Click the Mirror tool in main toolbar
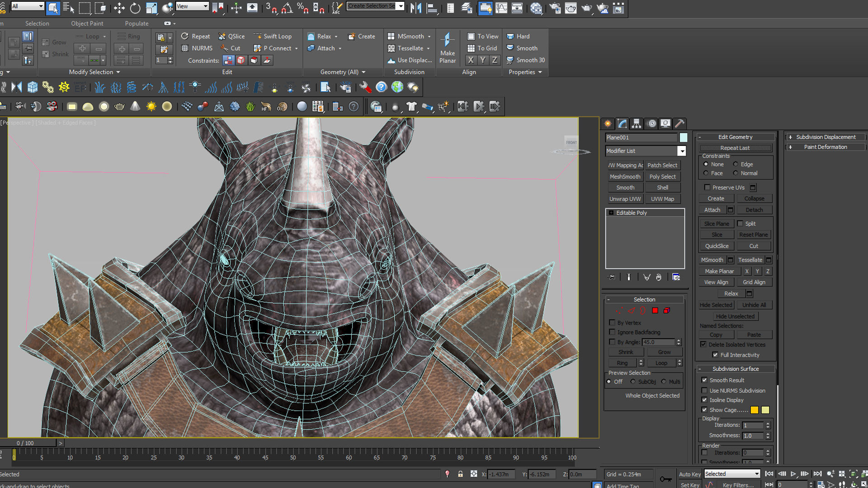The width and height of the screenshot is (868, 488). tap(416, 8)
